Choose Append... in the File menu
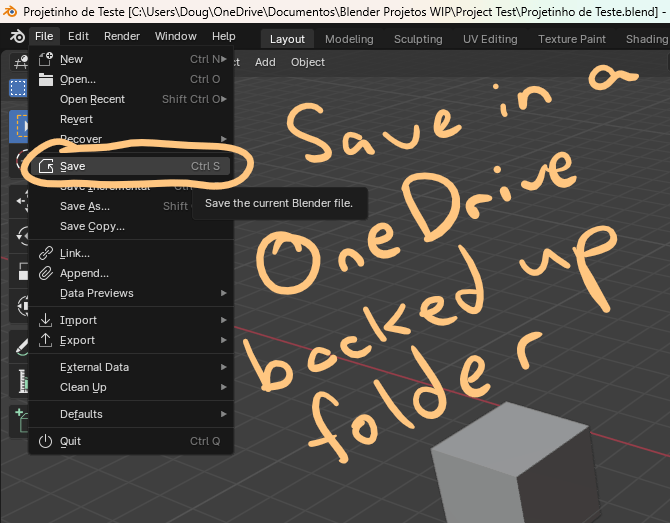 point(131,273)
